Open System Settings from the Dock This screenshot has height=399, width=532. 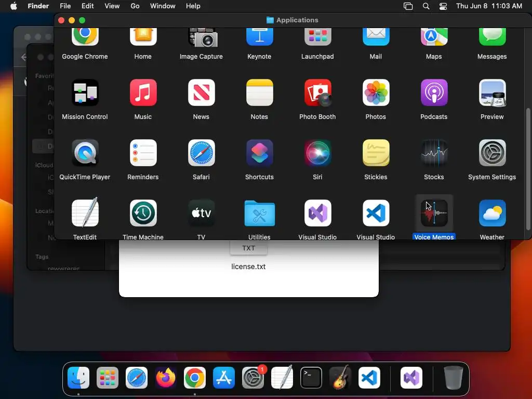tap(253, 378)
